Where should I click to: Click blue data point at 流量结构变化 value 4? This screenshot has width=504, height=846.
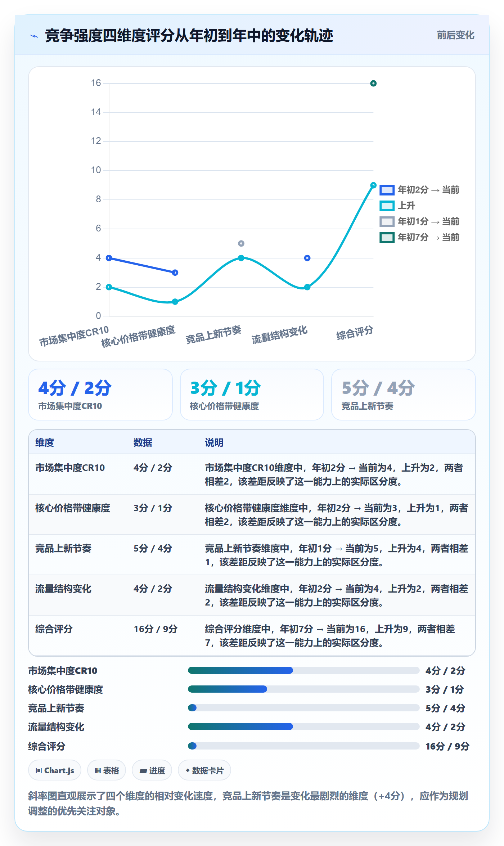tap(307, 258)
